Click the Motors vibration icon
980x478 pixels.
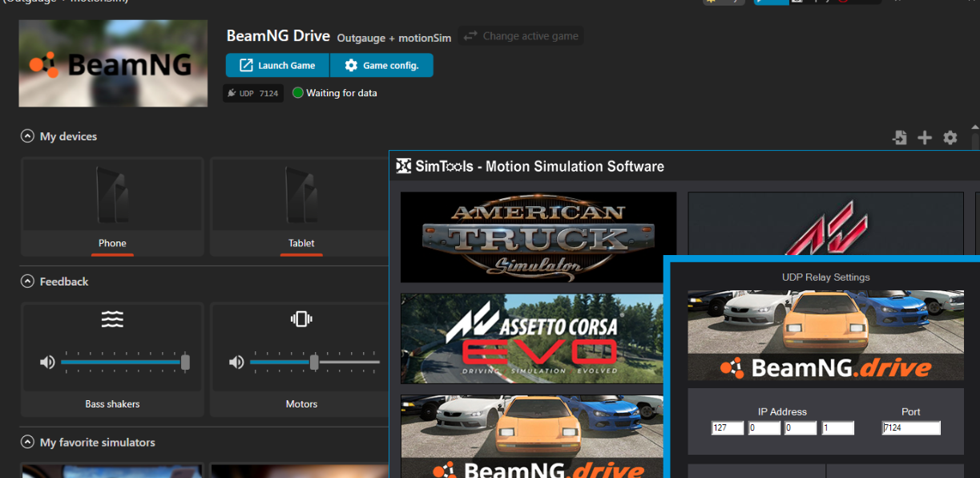tap(301, 319)
